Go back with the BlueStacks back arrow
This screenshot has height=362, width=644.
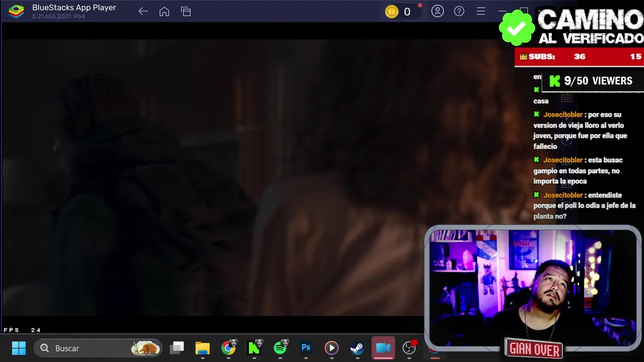[143, 12]
